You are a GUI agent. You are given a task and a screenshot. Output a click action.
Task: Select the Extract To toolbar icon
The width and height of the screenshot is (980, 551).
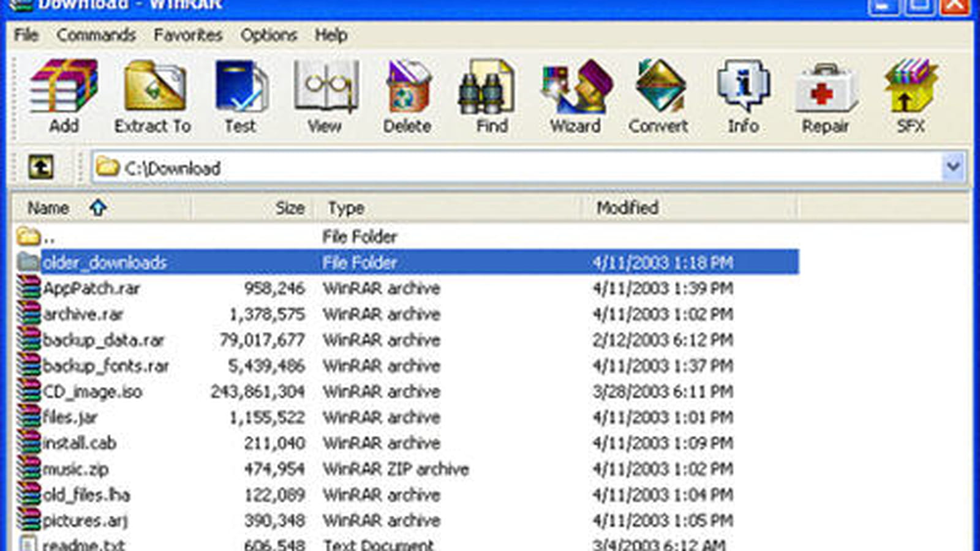click(x=154, y=86)
